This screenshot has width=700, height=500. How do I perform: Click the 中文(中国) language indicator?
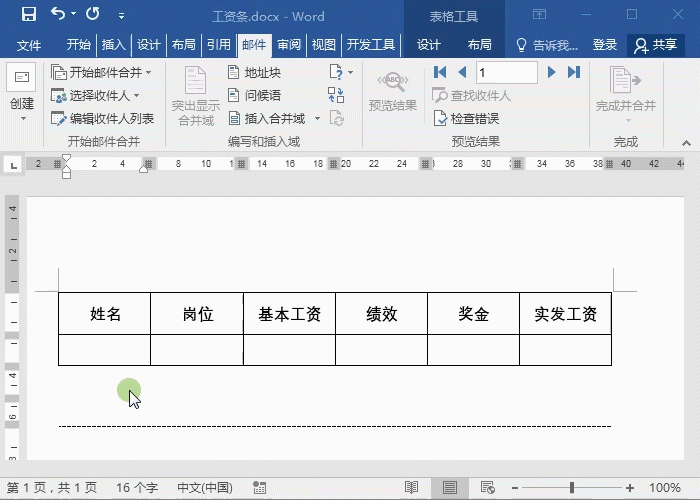tap(205, 488)
